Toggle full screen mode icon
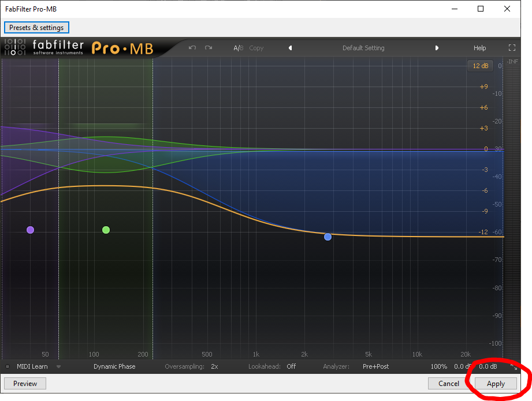The width and height of the screenshot is (532, 401). point(512,48)
